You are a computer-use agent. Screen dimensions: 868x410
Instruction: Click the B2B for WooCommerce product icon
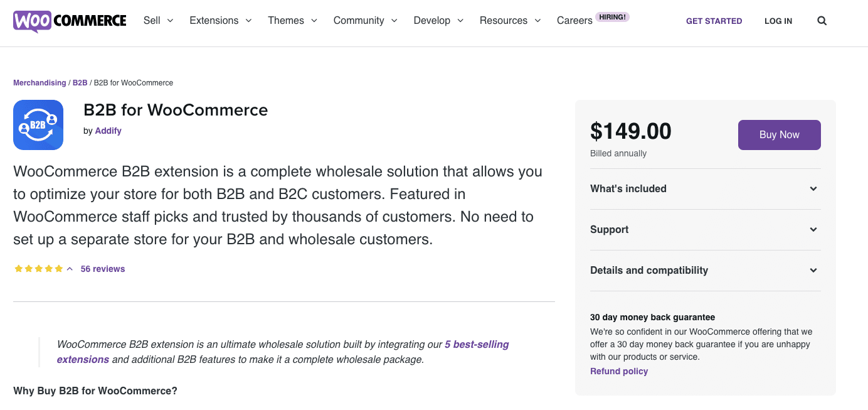pos(38,125)
